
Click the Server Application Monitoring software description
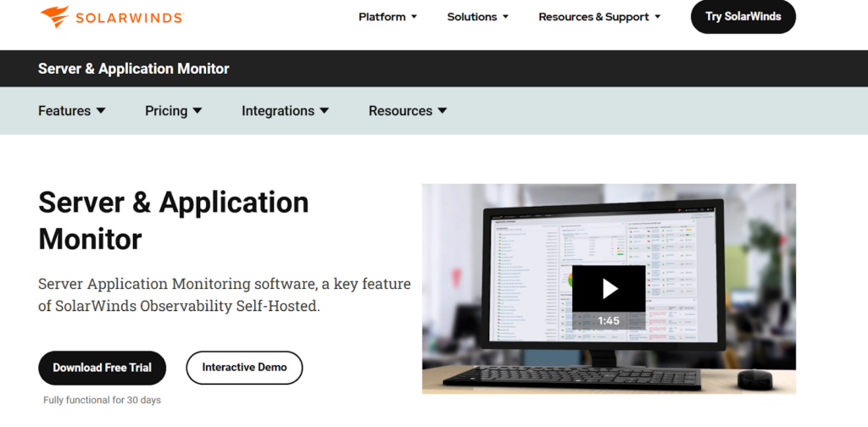224,295
